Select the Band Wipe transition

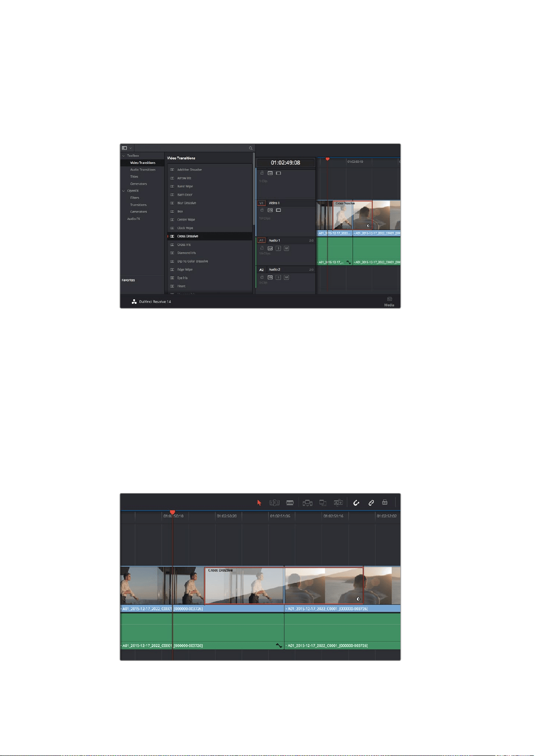point(210,186)
